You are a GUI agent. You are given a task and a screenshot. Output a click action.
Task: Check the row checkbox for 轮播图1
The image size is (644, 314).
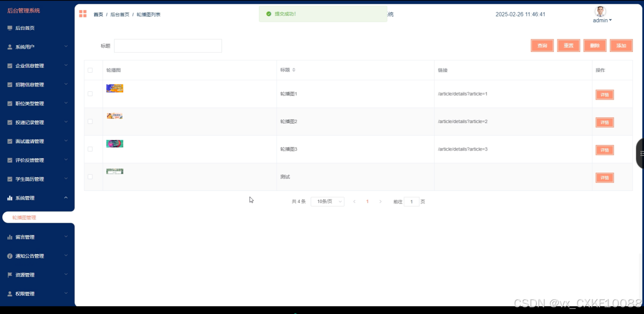pyautogui.click(x=90, y=94)
